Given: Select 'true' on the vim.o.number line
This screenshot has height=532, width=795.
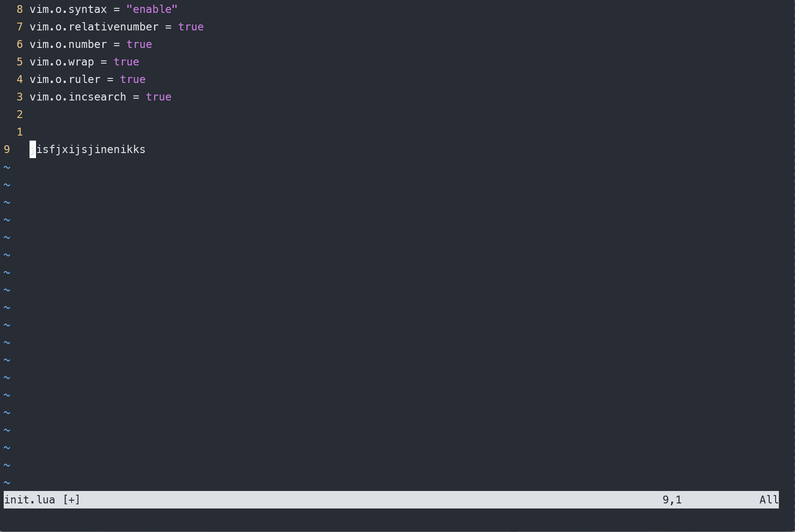Looking at the screenshot, I should point(139,44).
